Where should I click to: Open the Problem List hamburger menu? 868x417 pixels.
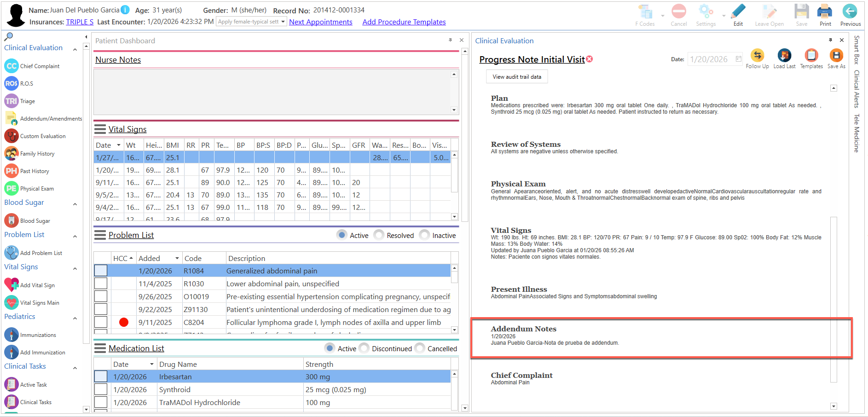click(x=100, y=235)
